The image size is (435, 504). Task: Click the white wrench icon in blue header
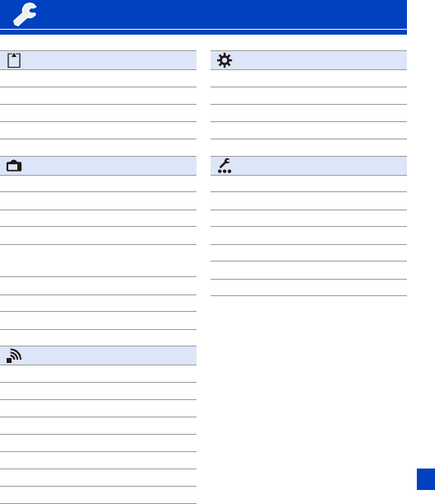pos(25,14)
